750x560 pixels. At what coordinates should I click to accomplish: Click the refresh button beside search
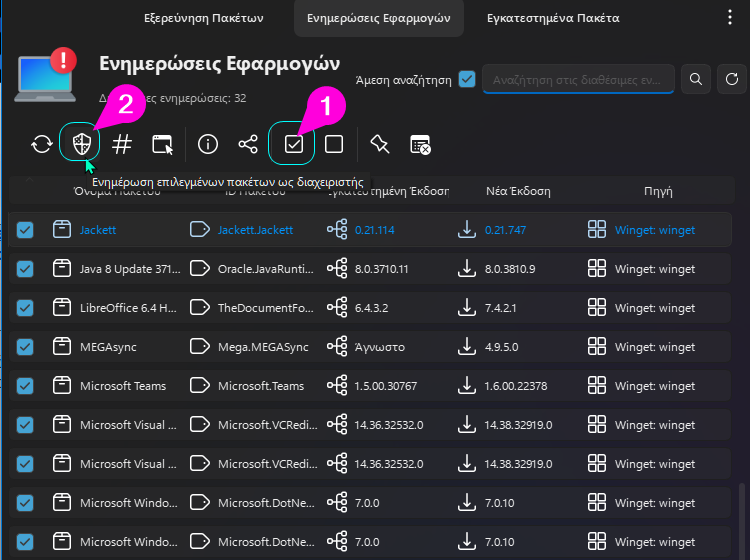pyautogui.click(x=732, y=79)
